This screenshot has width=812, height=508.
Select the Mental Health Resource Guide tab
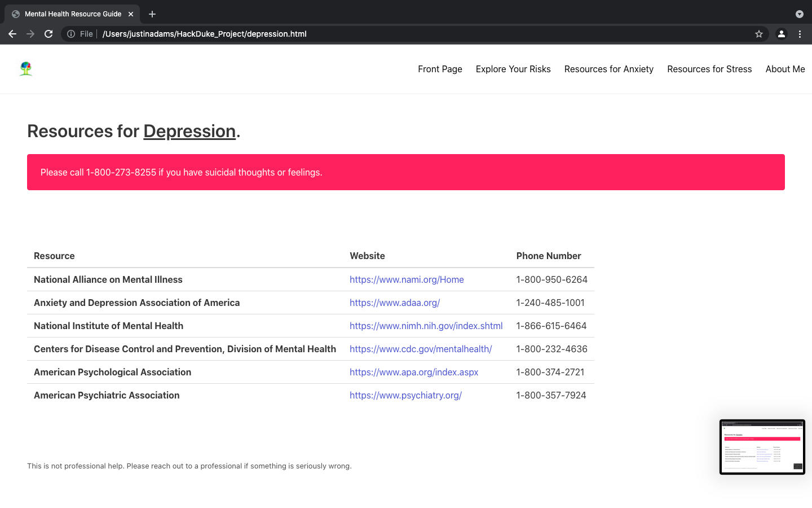(x=73, y=14)
